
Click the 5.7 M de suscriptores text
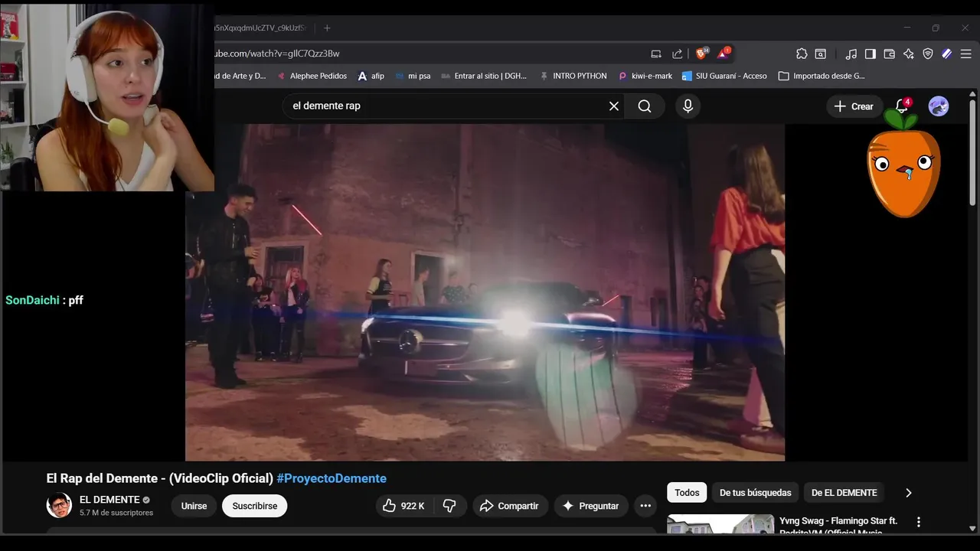[x=116, y=513]
